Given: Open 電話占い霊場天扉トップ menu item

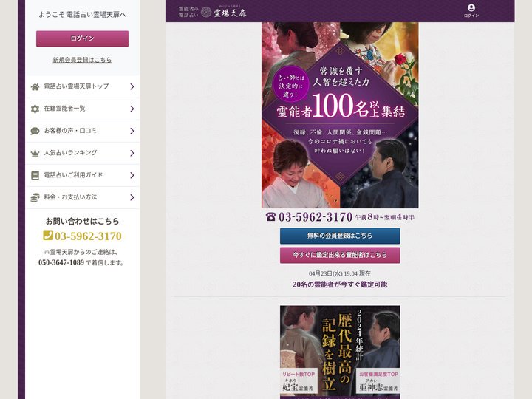Looking at the screenshot, I should point(83,87).
